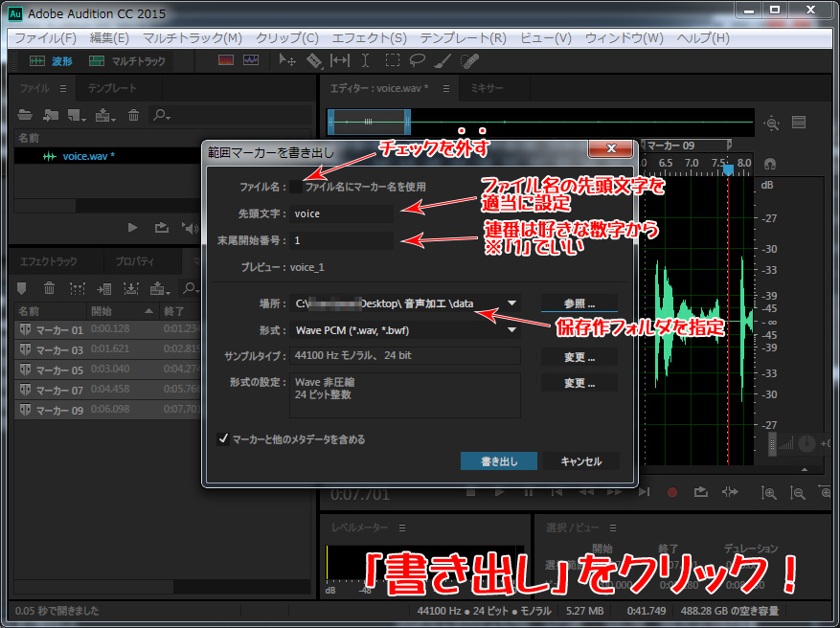840x628 pixels.
Task: Open the エフェクト(S) menu
Action: 369,38
